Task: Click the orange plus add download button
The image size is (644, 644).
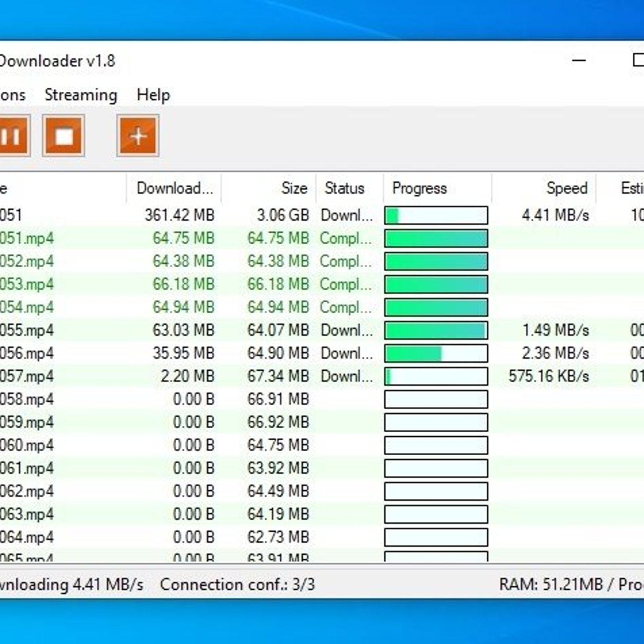Action: pyautogui.click(x=138, y=136)
